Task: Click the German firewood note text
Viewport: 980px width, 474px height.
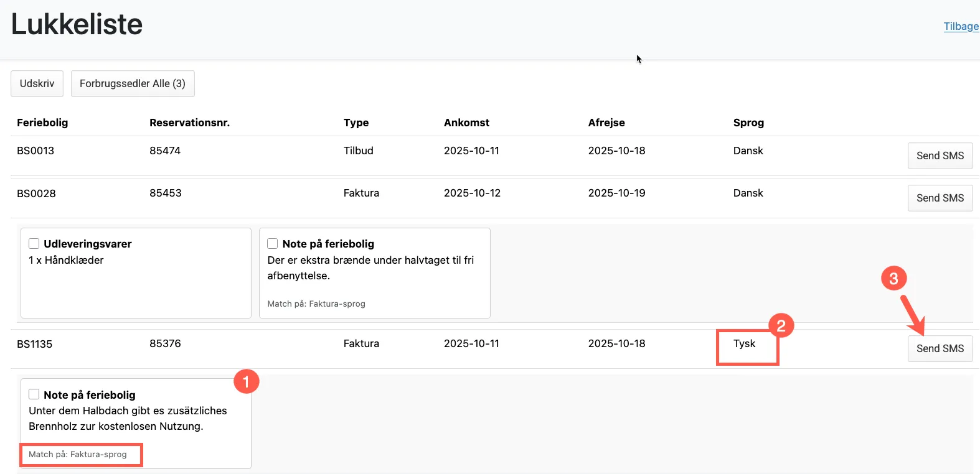Action: click(x=128, y=418)
